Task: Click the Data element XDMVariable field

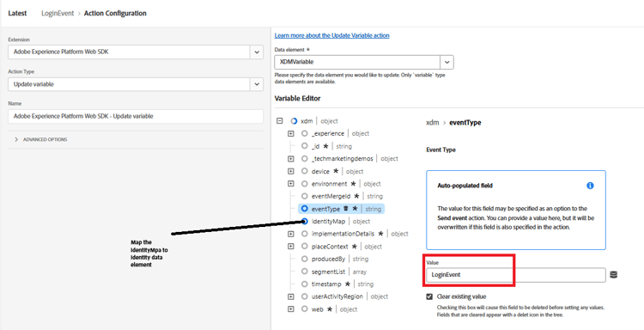Action: coord(357,62)
